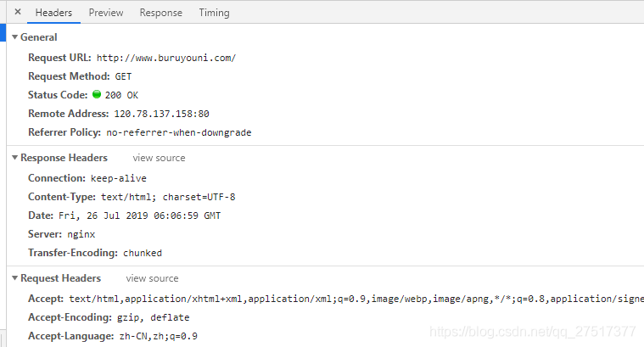Click the green status code indicator dot
Image resolution: width=644 pixels, height=347 pixels.
[x=97, y=94]
